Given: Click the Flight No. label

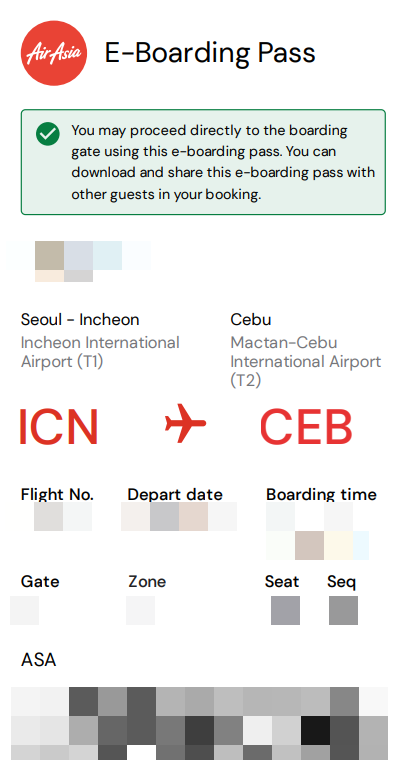Looking at the screenshot, I should pos(57,494).
